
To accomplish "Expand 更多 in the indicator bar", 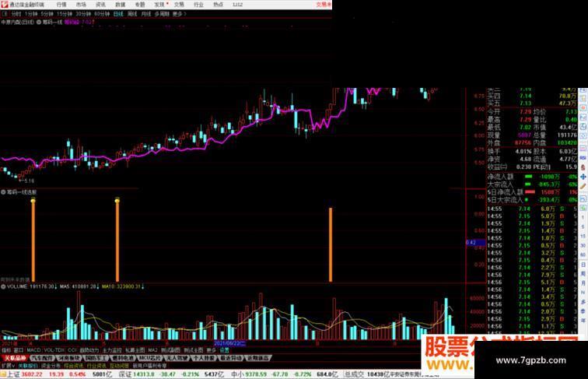I will [211, 350].
